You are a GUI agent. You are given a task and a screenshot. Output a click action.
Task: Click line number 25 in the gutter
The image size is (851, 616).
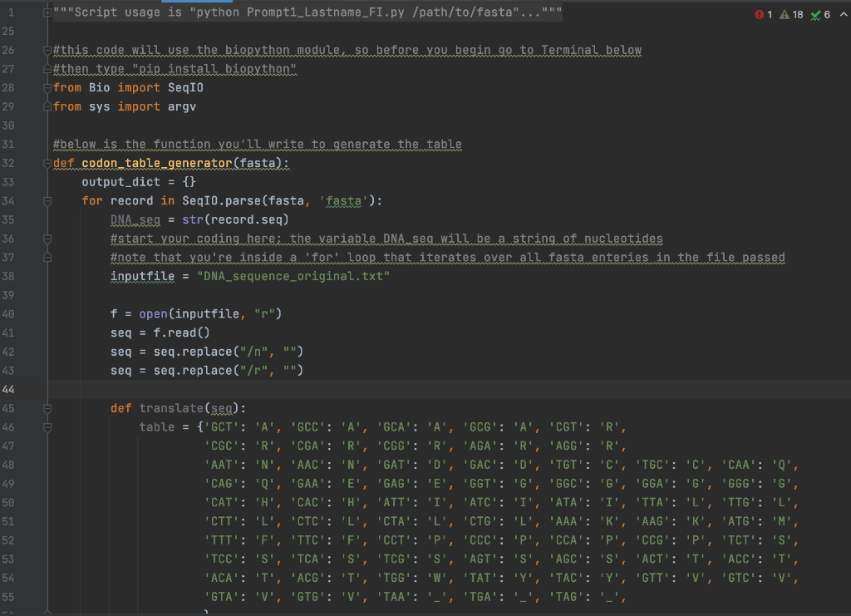click(8, 32)
